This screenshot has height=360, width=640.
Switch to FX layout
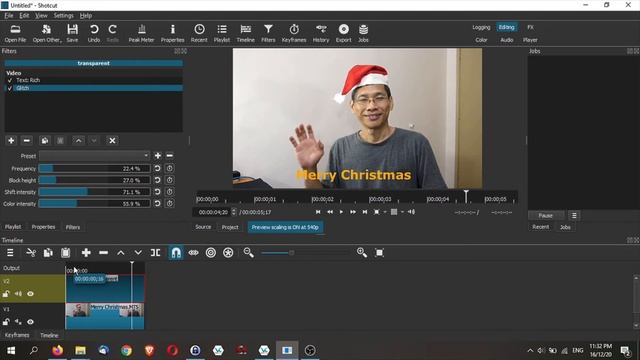point(530,27)
